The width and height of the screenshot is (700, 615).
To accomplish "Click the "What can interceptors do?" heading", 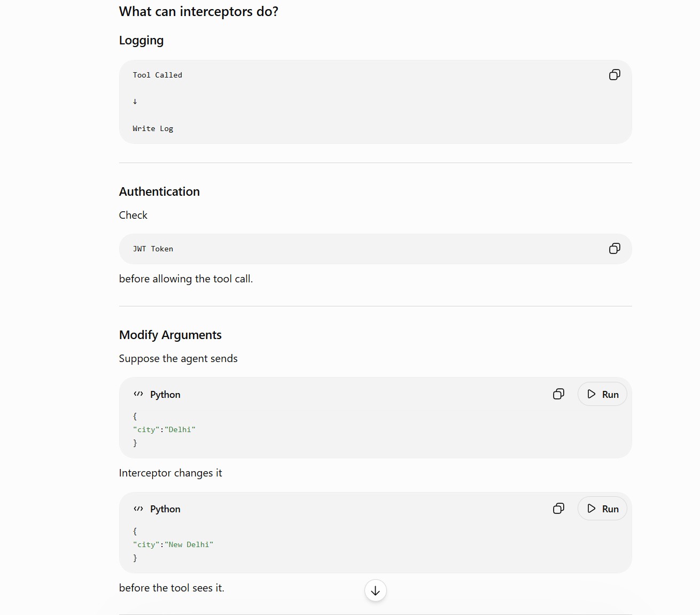I will coord(199,11).
